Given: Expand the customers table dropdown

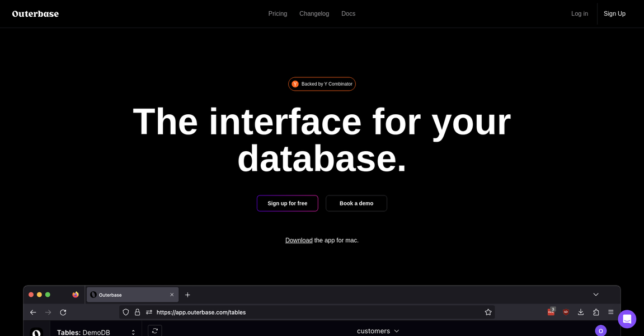Looking at the screenshot, I should 378,331.
